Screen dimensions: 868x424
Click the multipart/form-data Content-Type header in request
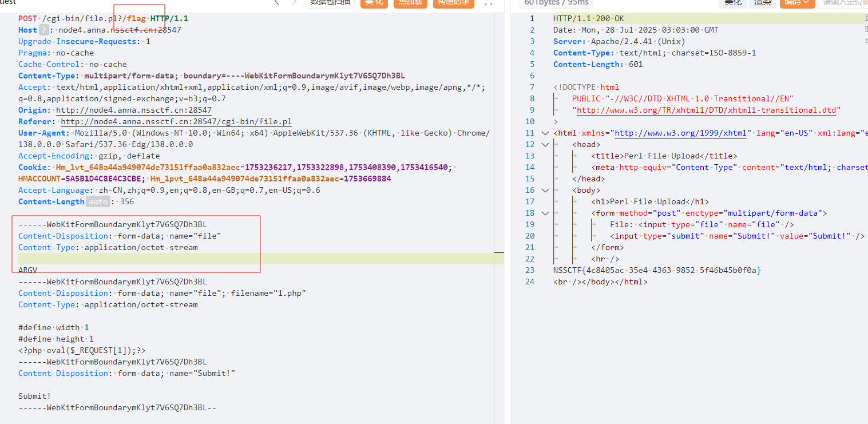click(x=212, y=76)
